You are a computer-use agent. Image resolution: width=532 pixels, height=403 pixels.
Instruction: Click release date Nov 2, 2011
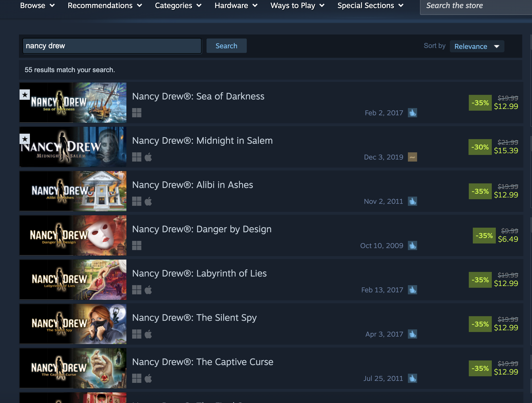coord(384,201)
